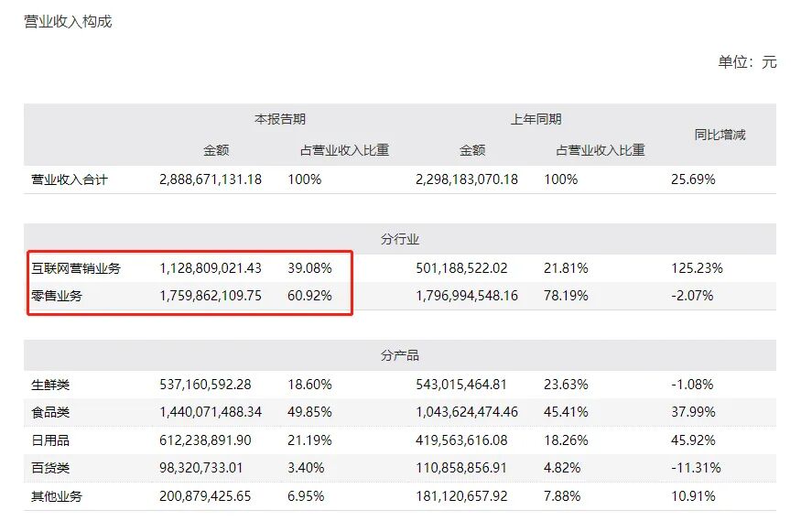The height and width of the screenshot is (532, 801).
Task: Click total amount 2,888,671,131.18
Action: tap(211, 179)
